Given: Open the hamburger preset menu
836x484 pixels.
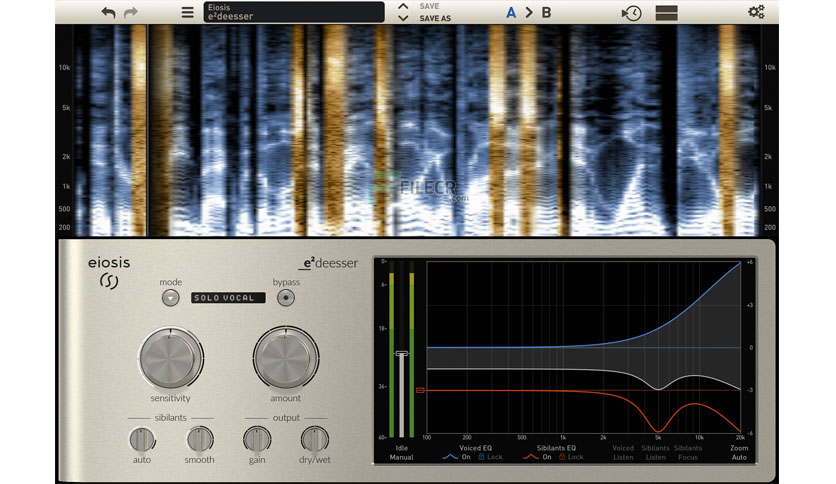Looking at the screenshot, I should (187, 12).
